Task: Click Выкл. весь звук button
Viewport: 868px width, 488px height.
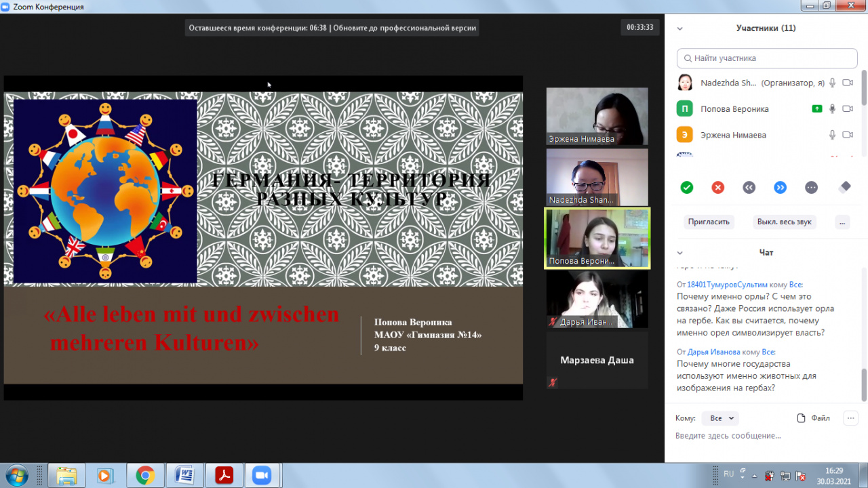Action: pos(785,222)
